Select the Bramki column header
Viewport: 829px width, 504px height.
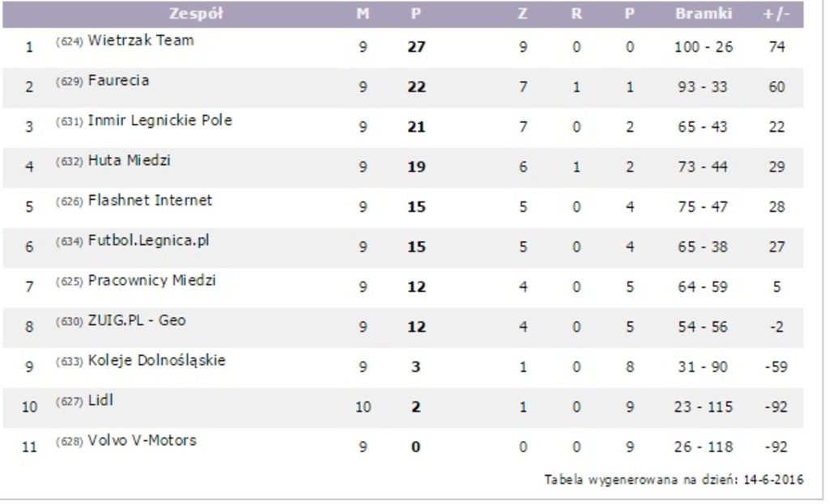click(x=704, y=14)
